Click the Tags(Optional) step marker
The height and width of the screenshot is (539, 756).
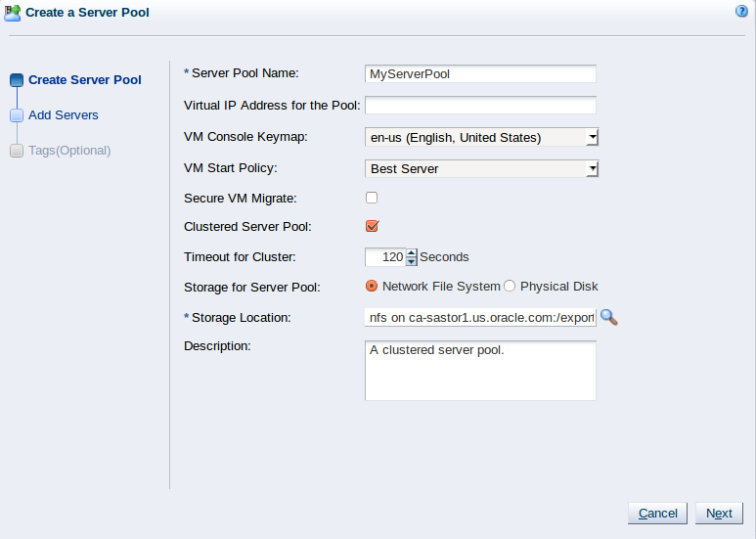(x=17, y=151)
